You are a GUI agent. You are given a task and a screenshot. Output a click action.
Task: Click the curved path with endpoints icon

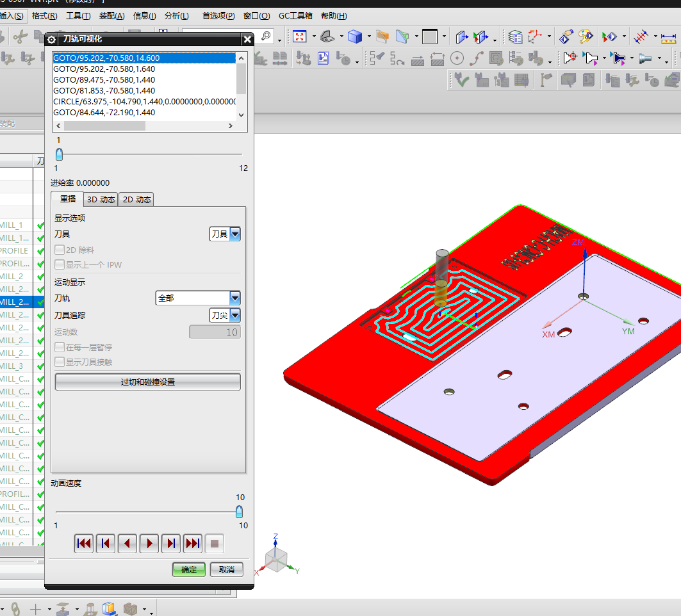click(477, 58)
